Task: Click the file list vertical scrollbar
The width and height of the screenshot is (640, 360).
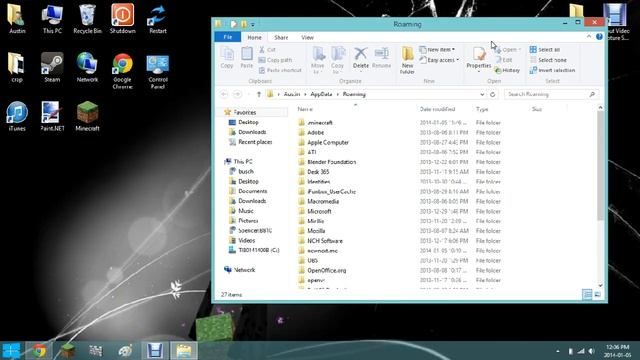Action: [600, 165]
